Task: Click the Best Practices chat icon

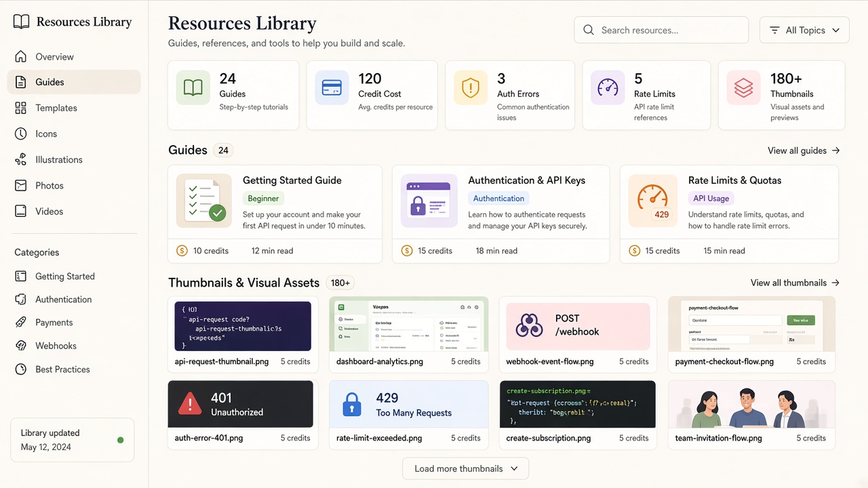Action: (x=21, y=369)
